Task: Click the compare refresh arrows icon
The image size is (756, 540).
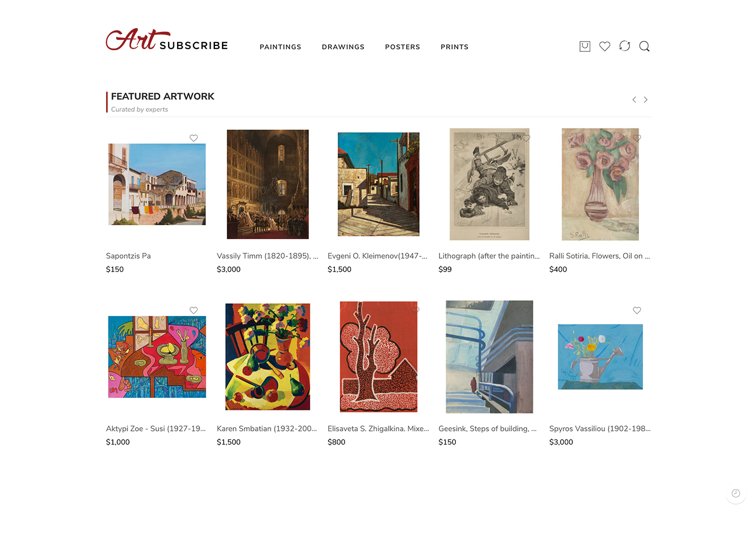Action: (x=625, y=46)
